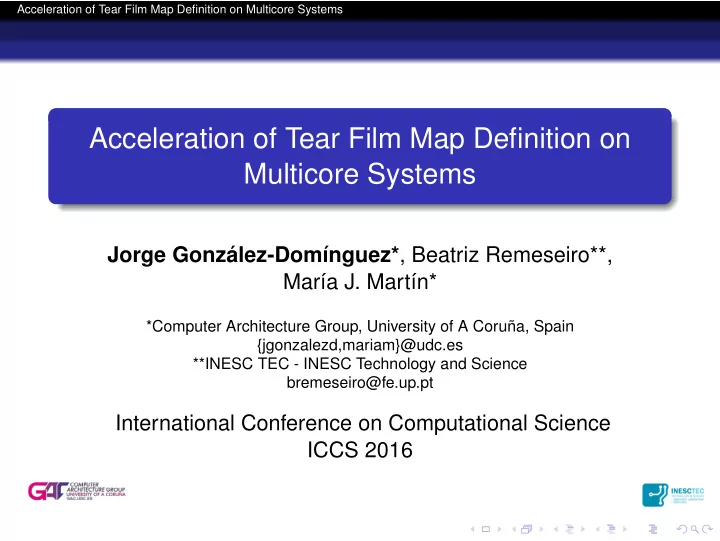The image size is (720, 541).
Task: Click the email '{jgonzalezd,mariam}@udc.es'
Action: 360,345
